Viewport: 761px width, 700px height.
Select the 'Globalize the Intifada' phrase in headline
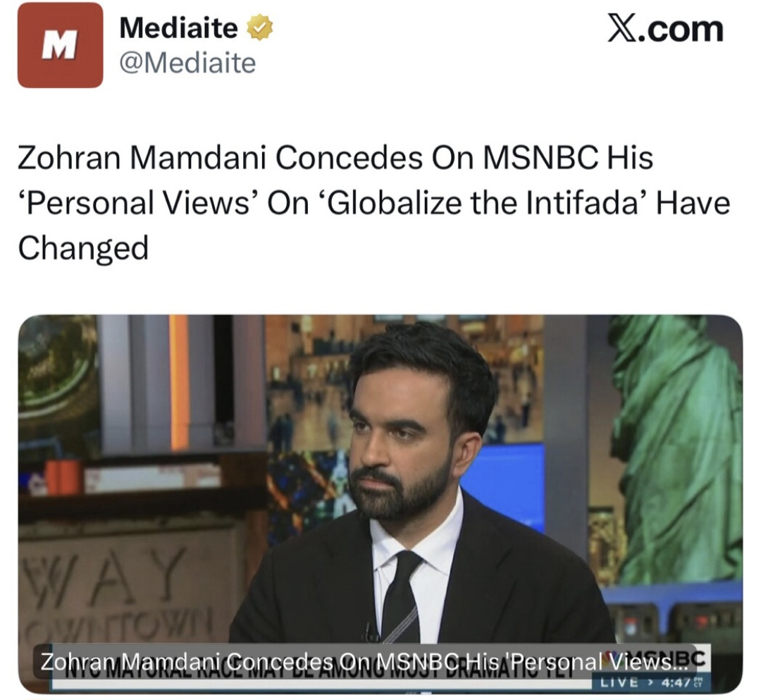[483, 202]
